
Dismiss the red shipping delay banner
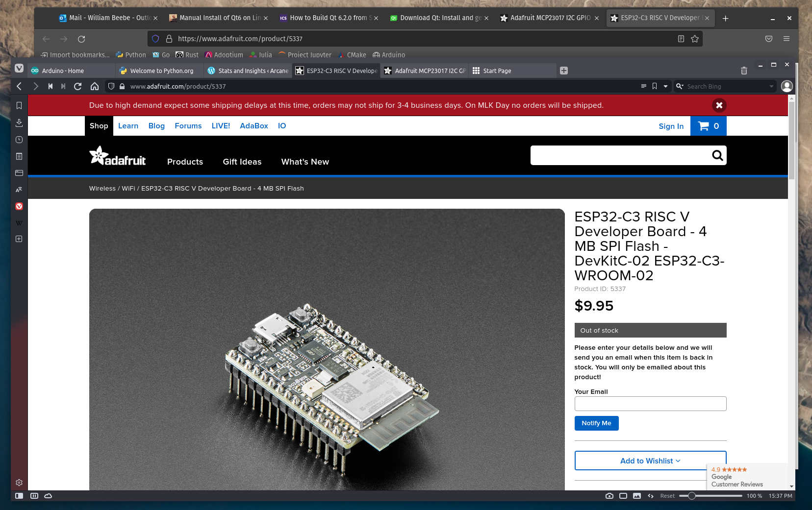(x=719, y=105)
